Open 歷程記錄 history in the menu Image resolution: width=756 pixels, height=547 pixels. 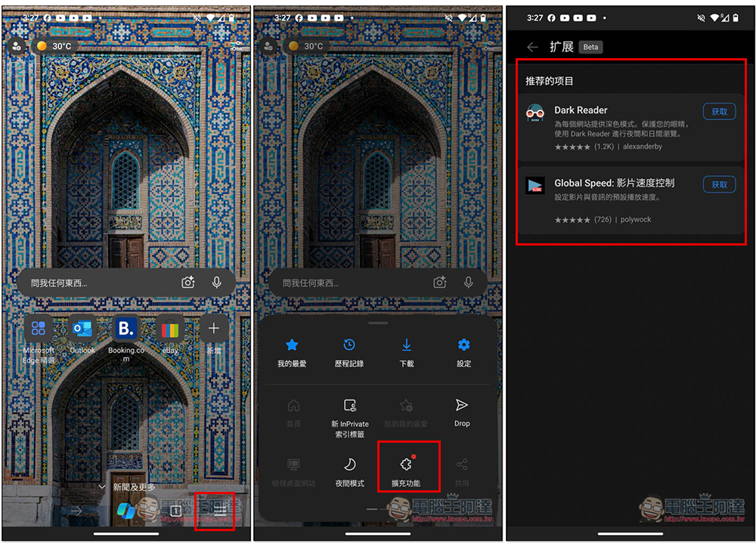(349, 353)
